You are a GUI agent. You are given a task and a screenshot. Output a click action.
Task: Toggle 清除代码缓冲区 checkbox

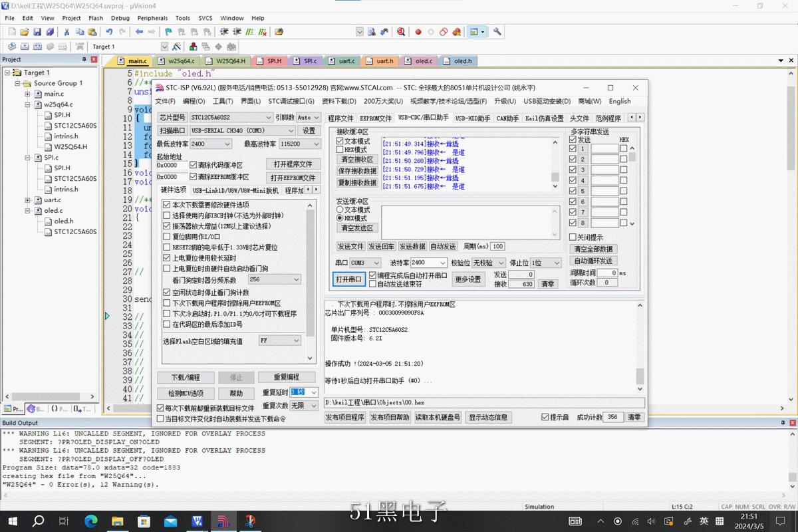194,165
